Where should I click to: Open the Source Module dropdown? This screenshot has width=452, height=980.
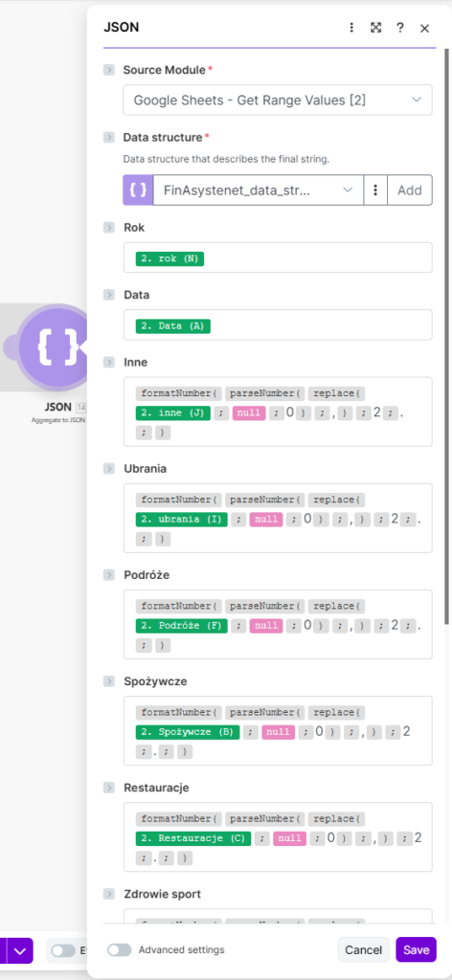click(278, 100)
